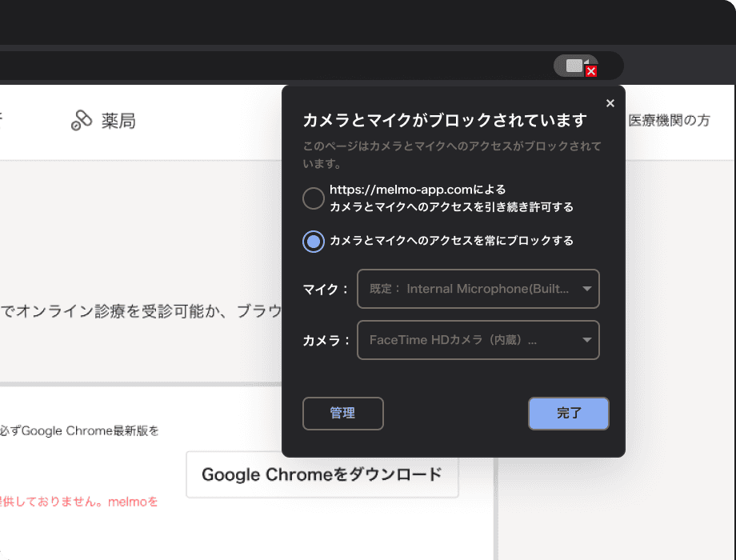Click the arrow on the FaceTime HDカメラ selector
The image size is (736, 560).
pos(589,339)
